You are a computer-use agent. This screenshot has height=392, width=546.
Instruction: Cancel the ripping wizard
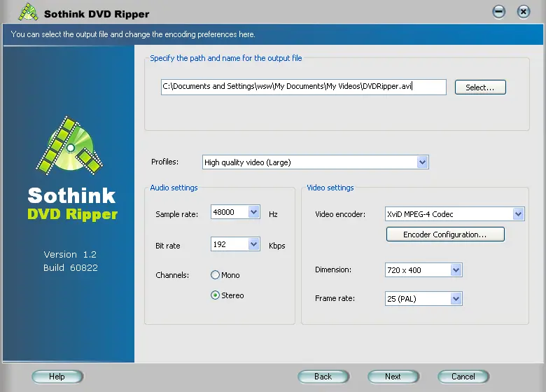(x=463, y=377)
